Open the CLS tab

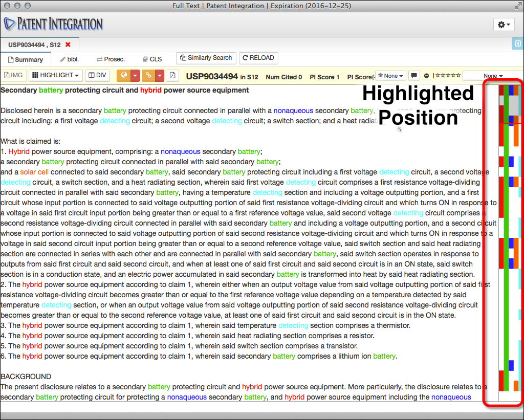(152, 59)
